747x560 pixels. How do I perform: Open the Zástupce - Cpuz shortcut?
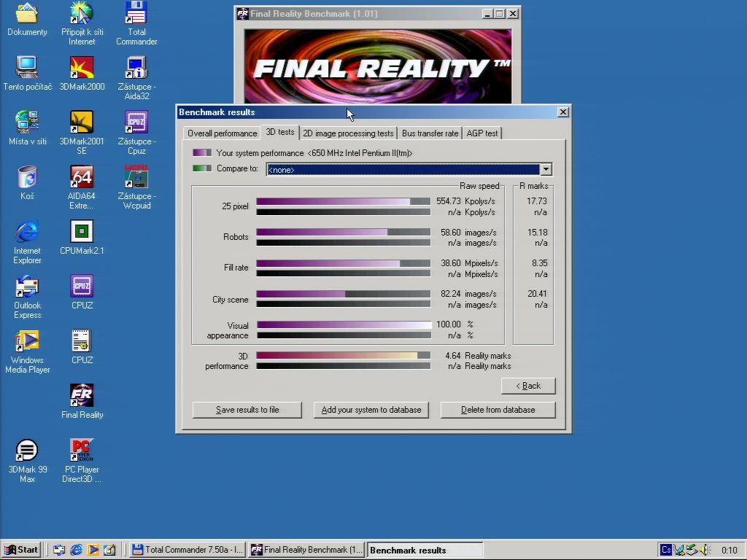(x=136, y=133)
